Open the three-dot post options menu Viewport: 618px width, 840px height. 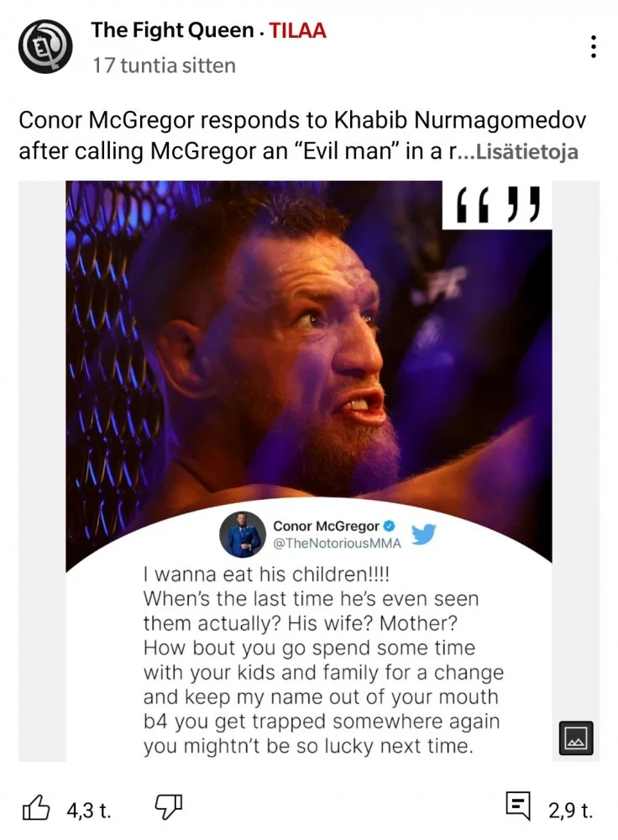(593, 46)
